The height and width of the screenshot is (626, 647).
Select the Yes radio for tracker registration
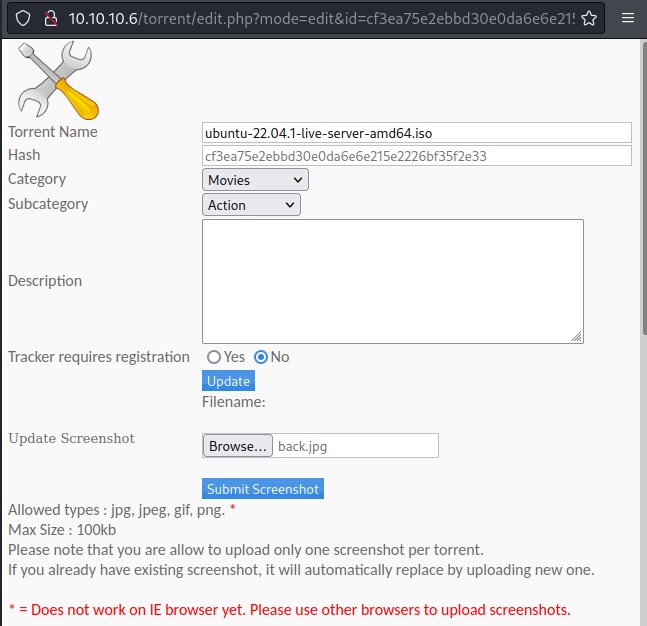213,357
